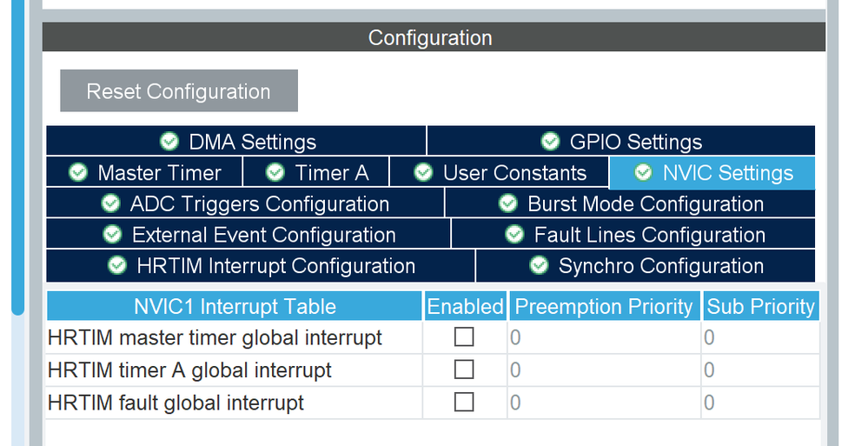
Task: Click the Sub Priority column header
Action: click(x=761, y=306)
